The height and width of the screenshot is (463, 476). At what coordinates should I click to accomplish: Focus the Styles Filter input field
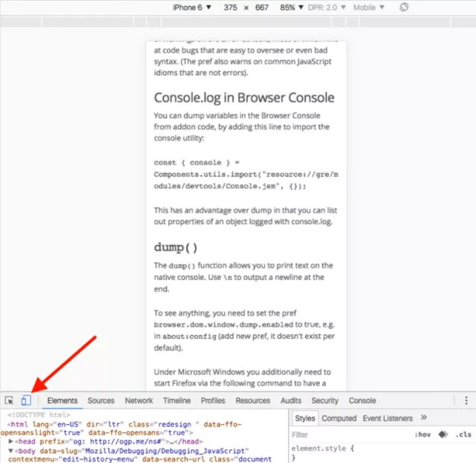350,435
